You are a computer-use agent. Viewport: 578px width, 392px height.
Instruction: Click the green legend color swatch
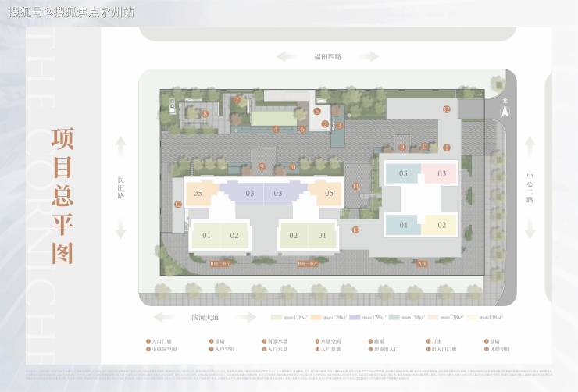pos(277,317)
